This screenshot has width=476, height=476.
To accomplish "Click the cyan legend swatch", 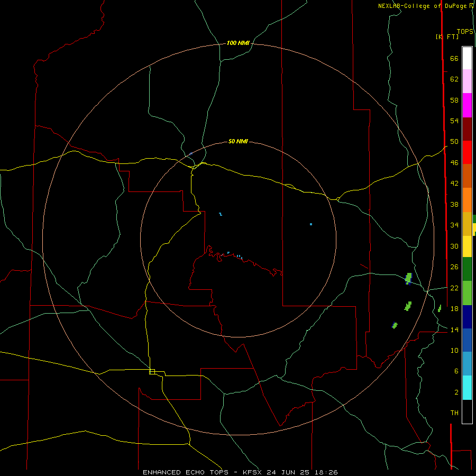I will 467,388.
